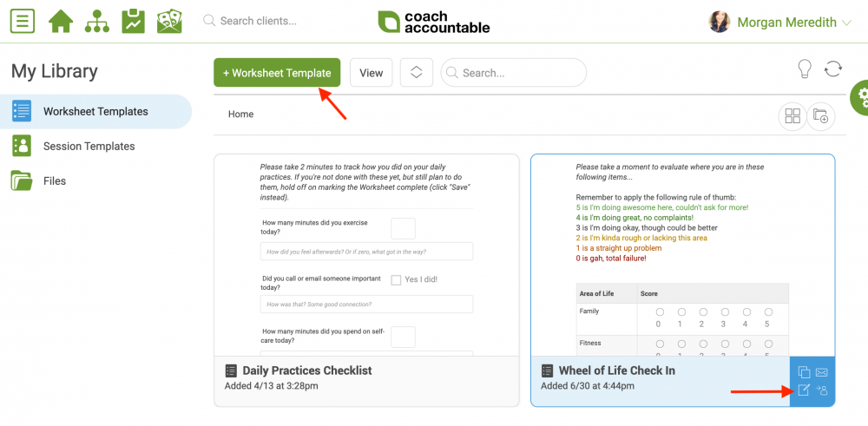This screenshot has height=426, width=868.
Task: Open the money billing icon
Action: tap(170, 21)
